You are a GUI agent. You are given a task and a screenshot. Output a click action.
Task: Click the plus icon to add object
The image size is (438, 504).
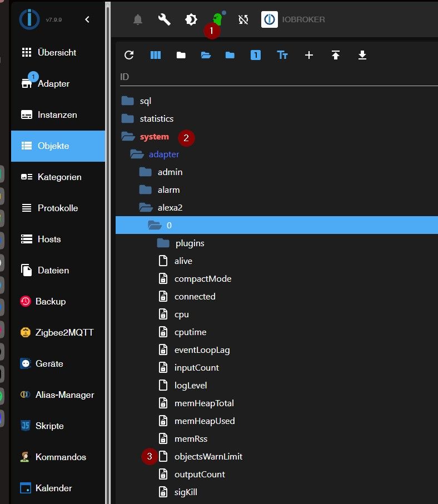[309, 55]
